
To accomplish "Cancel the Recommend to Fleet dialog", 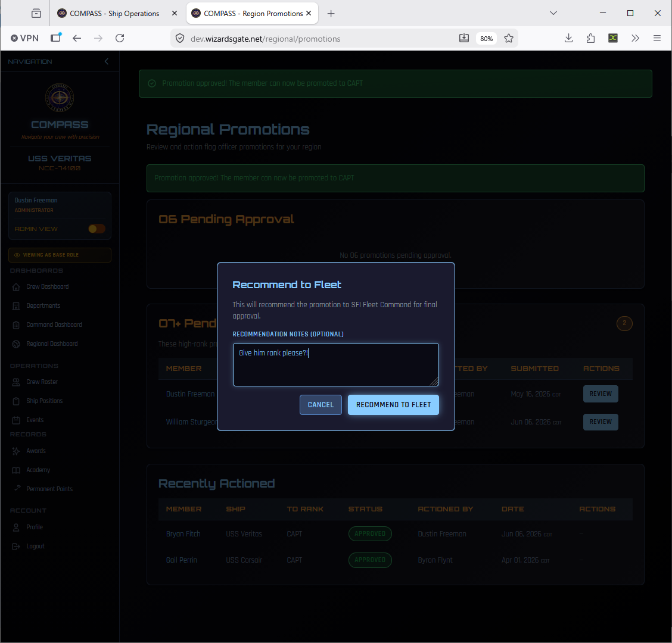I will coord(321,405).
